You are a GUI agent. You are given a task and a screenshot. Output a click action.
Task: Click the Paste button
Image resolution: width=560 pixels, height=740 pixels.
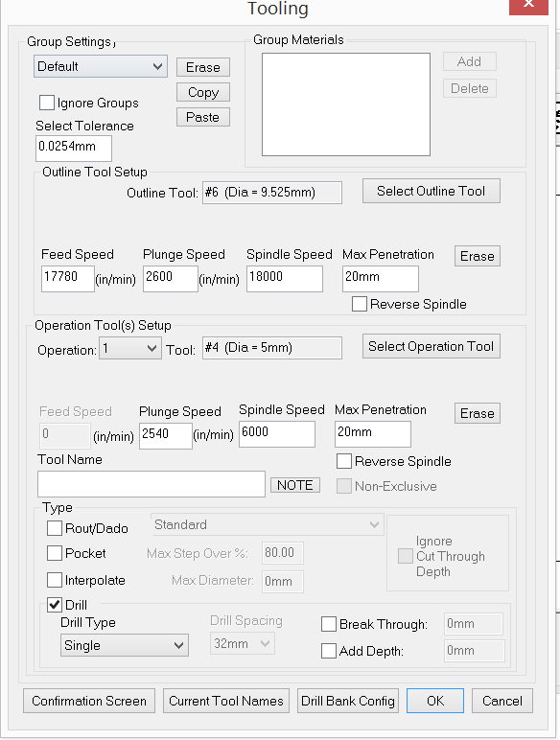[203, 117]
